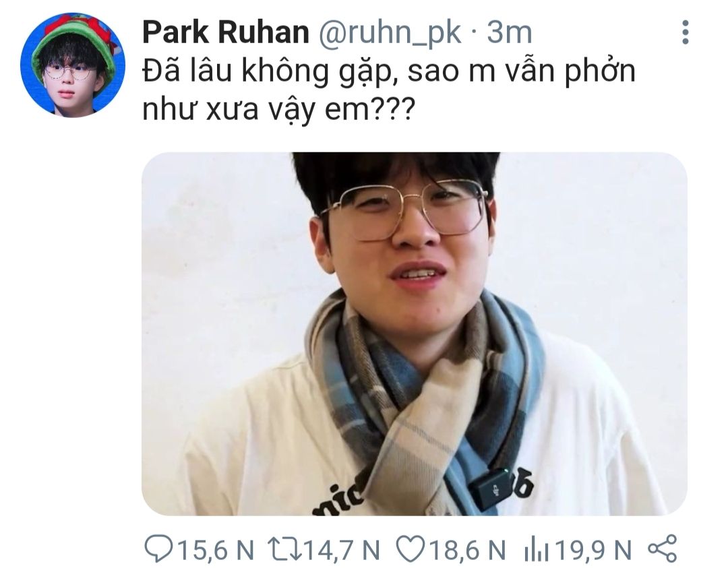Open view analytics bar chart icon
728x568 pixels.
pos(537,549)
